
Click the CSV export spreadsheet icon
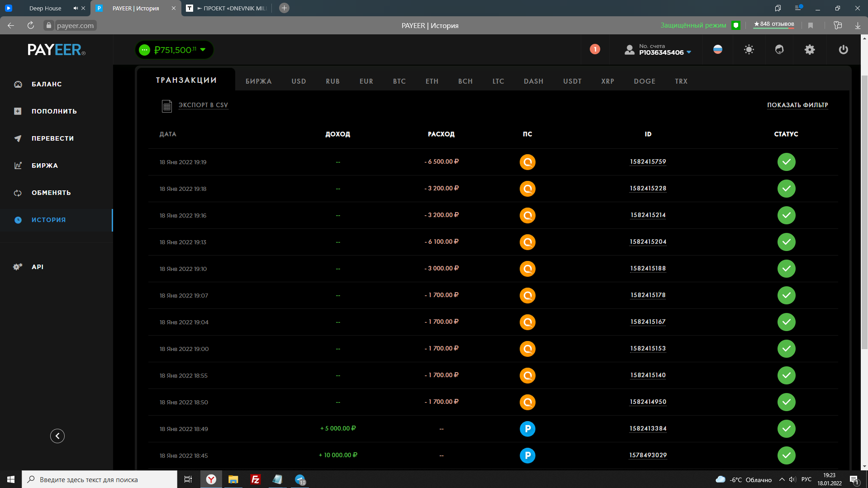[x=167, y=106]
